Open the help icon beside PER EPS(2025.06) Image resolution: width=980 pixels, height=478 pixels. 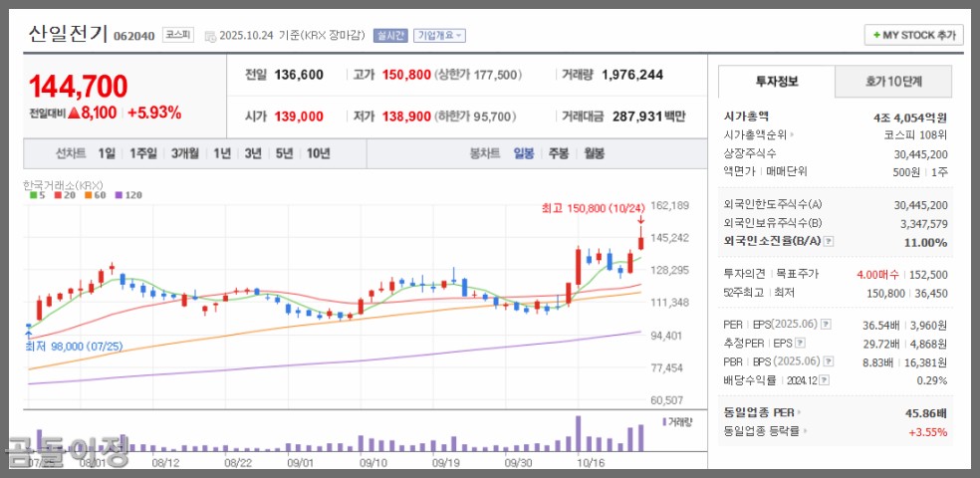[x=826, y=325]
